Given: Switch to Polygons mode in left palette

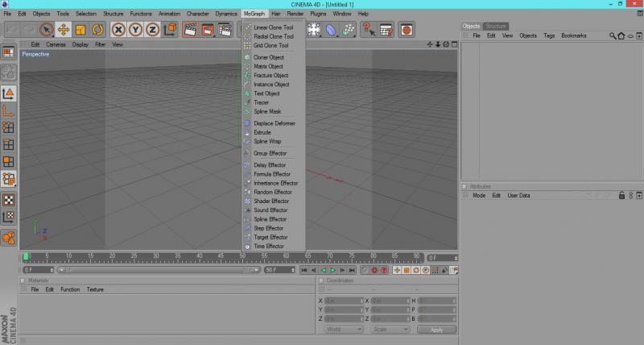Looking at the screenshot, I should (8, 161).
